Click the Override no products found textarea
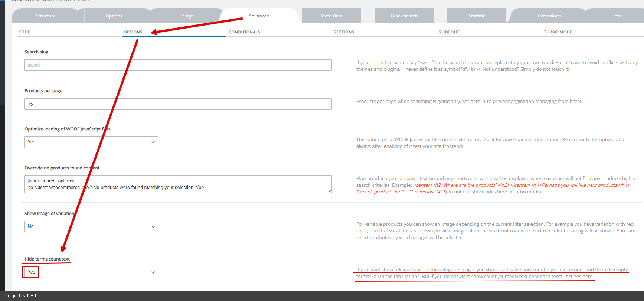This screenshot has width=644, height=301. [x=178, y=184]
